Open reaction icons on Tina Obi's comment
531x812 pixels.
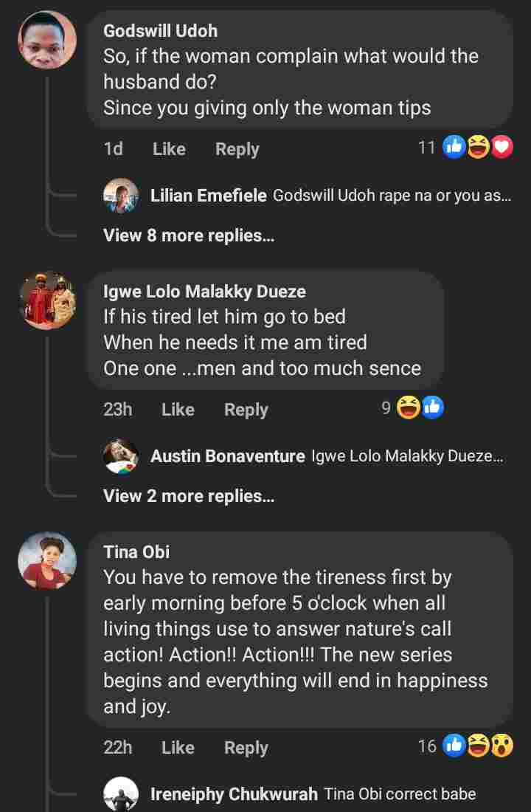(x=478, y=746)
